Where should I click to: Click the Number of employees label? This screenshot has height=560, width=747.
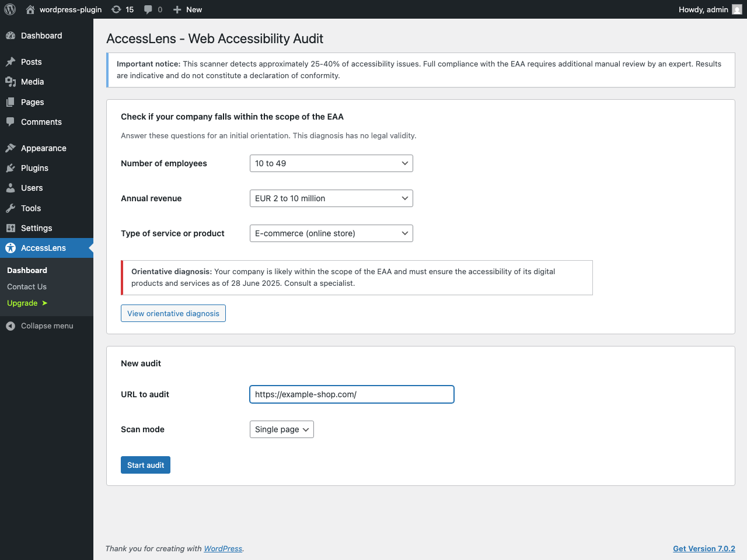164,163
